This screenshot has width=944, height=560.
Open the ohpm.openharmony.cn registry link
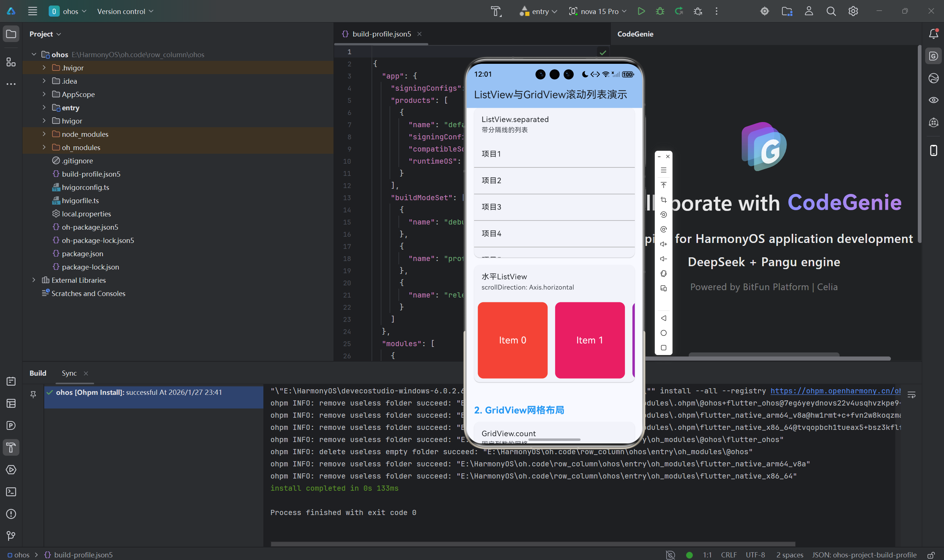(x=835, y=391)
